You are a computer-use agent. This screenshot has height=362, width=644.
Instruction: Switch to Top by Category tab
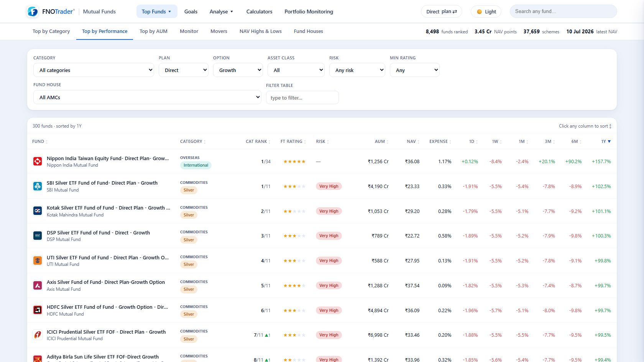51,31
